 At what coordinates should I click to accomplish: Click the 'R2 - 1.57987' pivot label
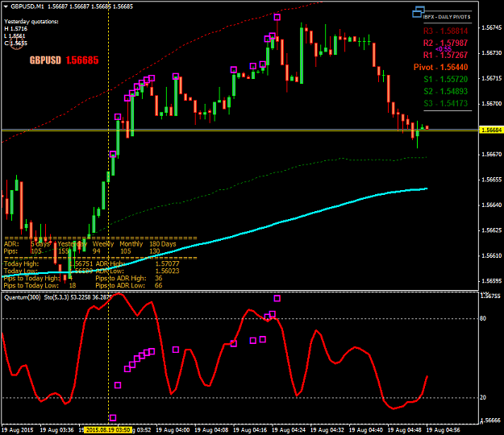445,43
